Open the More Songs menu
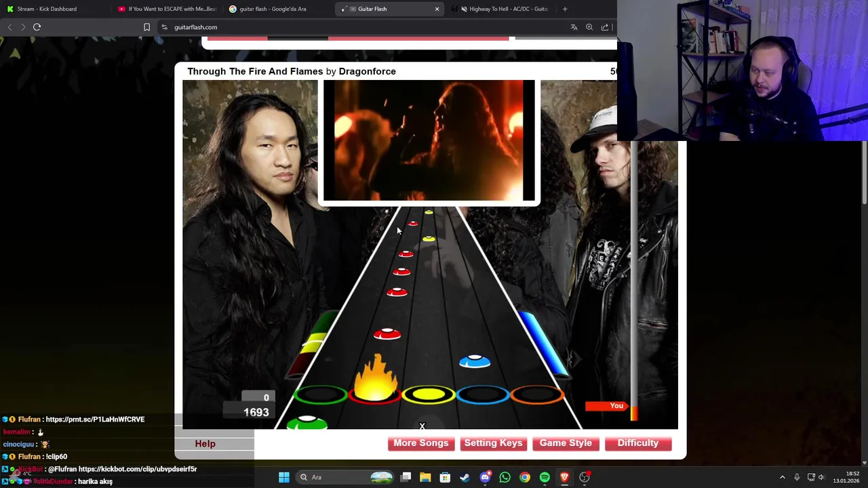The height and width of the screenshot is (488, 868). click(421, 443)
